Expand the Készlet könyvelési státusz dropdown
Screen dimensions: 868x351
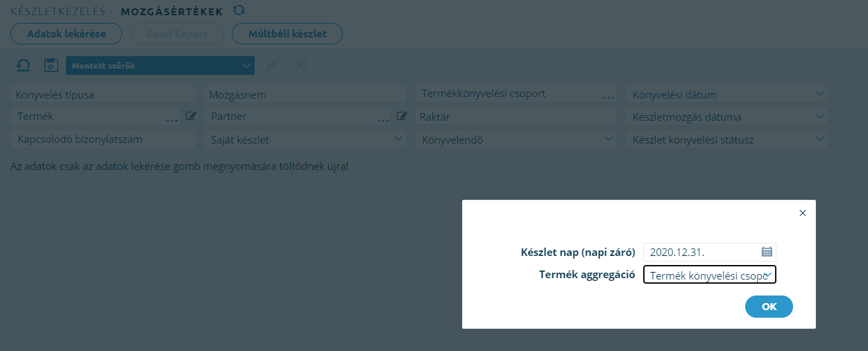(x=727, y=139)
